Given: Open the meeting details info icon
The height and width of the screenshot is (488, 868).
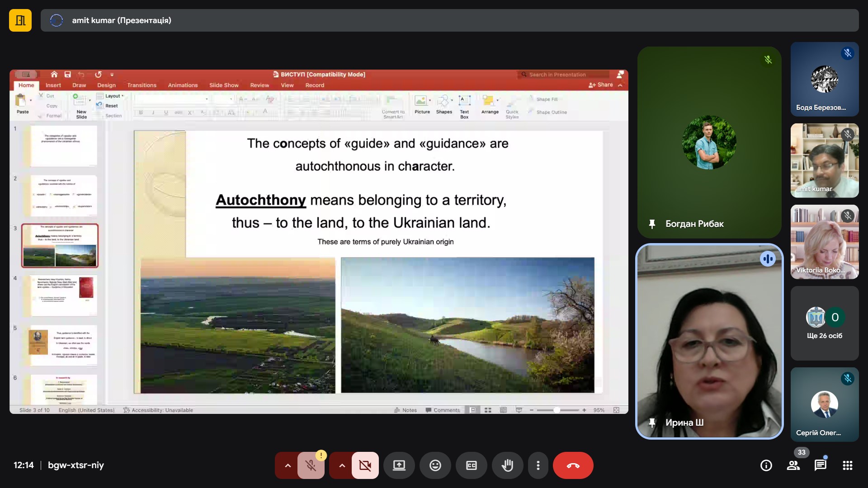Looking at the screenshot, I should [766, 465].
